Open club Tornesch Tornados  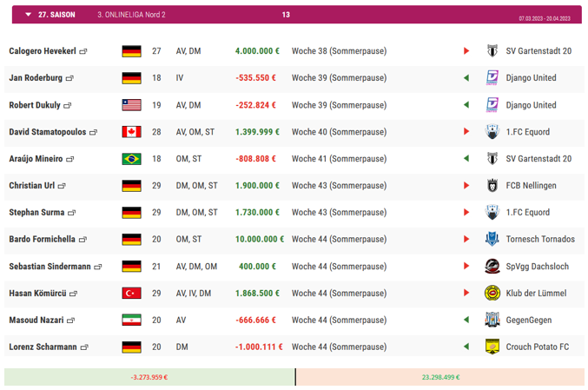pyautogui.click(x=540, y=239)
